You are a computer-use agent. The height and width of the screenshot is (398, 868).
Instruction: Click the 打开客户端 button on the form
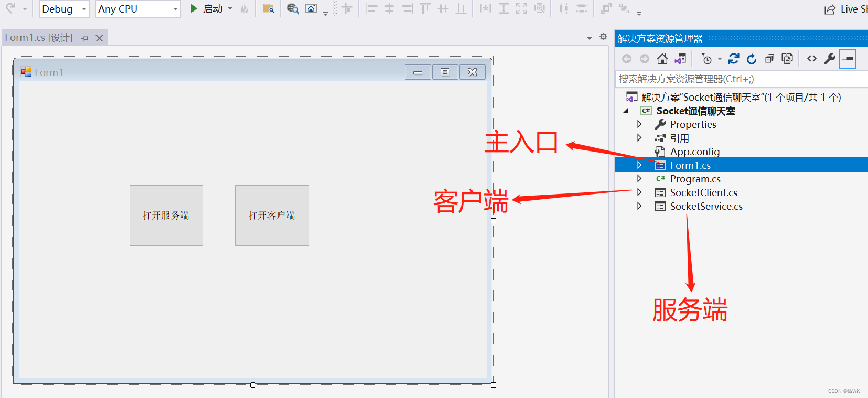click(272, 216)
